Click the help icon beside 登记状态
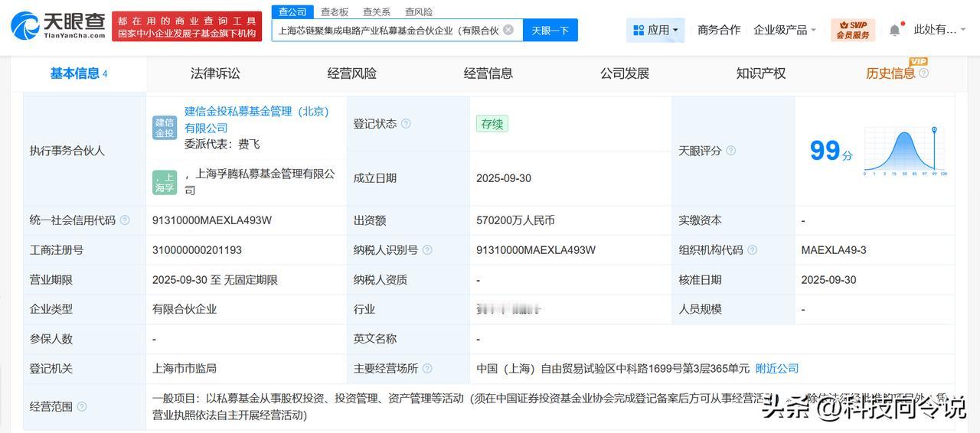Image resolution: width=980 pixels, height=433 pixels. (406, 124)
